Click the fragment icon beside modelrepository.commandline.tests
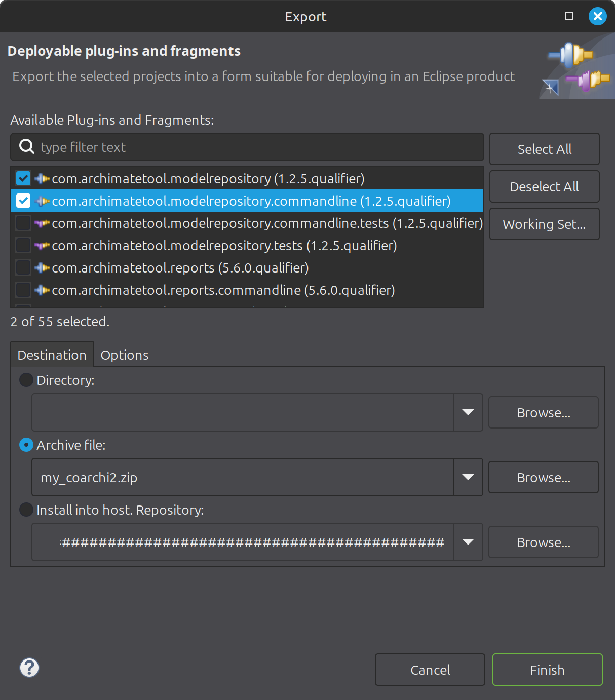This screenshot has height=700, width=615. (x=42, y=223)
